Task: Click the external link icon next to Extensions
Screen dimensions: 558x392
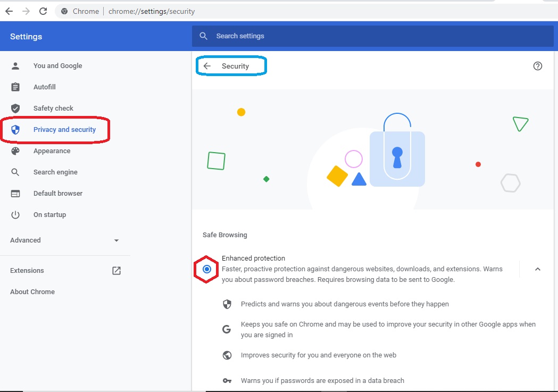Action: [x=116, y=271]
